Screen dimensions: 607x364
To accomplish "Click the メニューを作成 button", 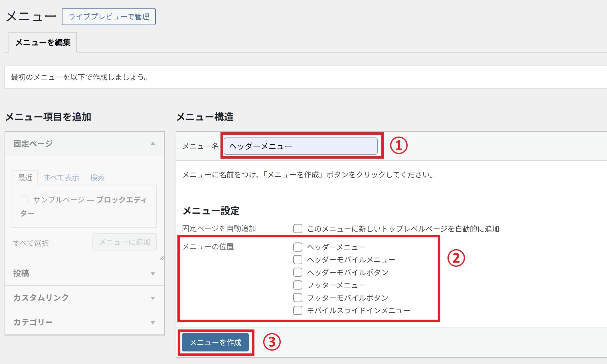I will (215, 342).
